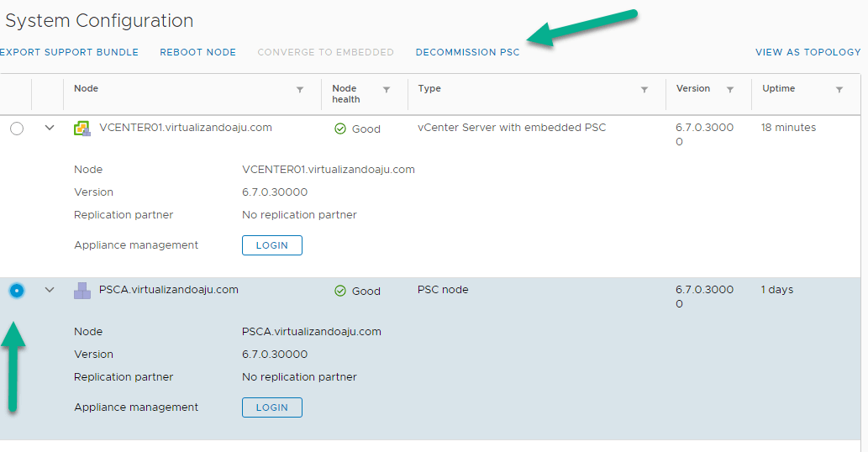Switch to View as Topology
The width and height of the screenshot is (868, 452).
(808, 52)
